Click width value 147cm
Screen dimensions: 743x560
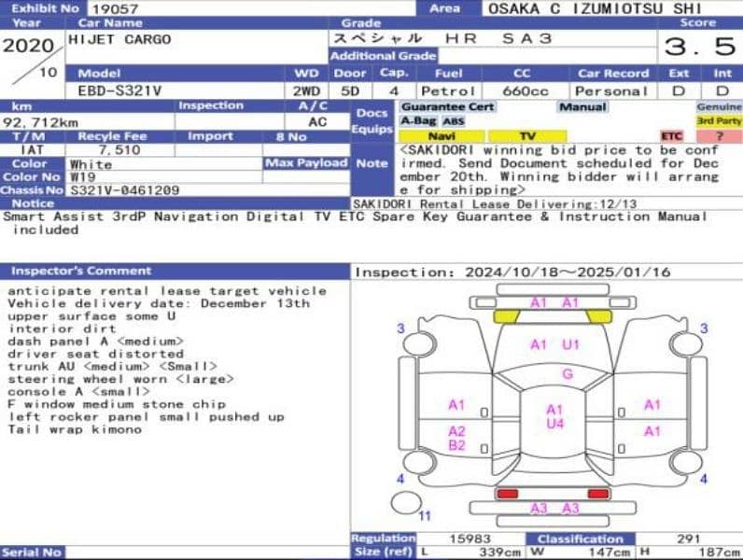pos(610,553)
